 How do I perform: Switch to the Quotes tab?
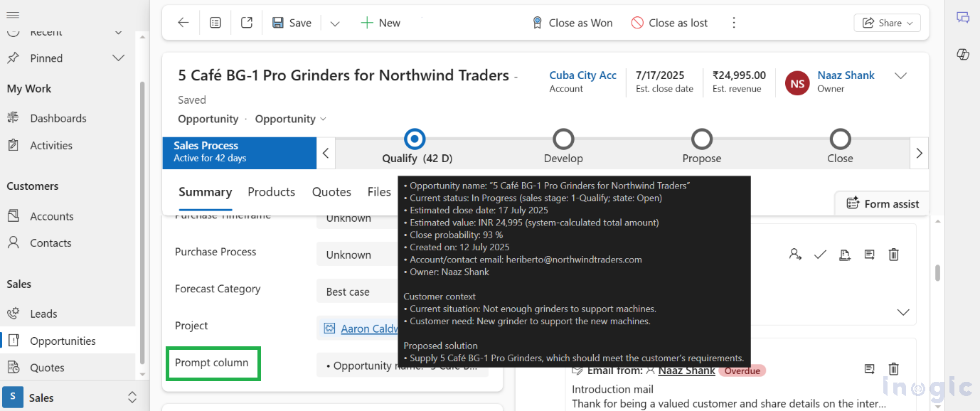[331, 192]
